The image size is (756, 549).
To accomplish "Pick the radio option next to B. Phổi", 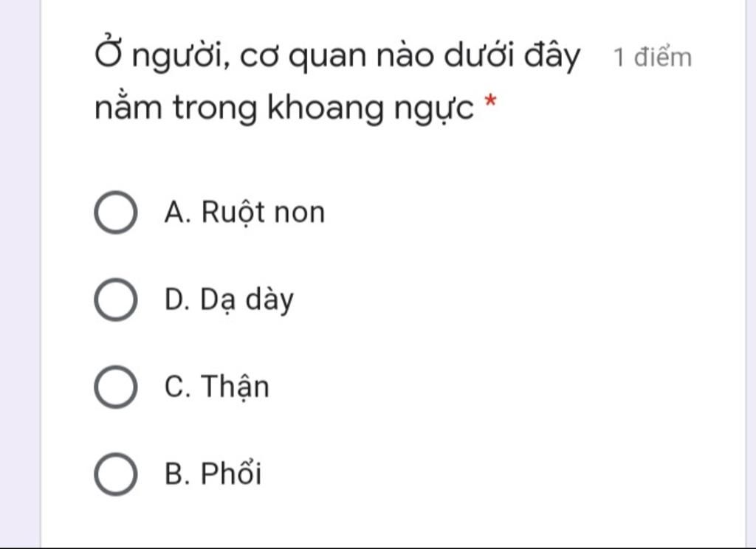I will click(x=116, y=474).
